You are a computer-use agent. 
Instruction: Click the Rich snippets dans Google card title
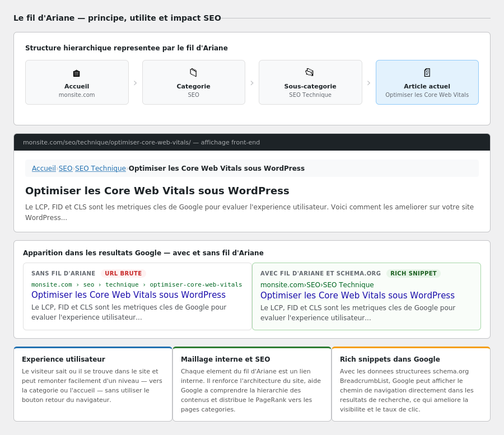pyautogui.click(x=390, y=359)
